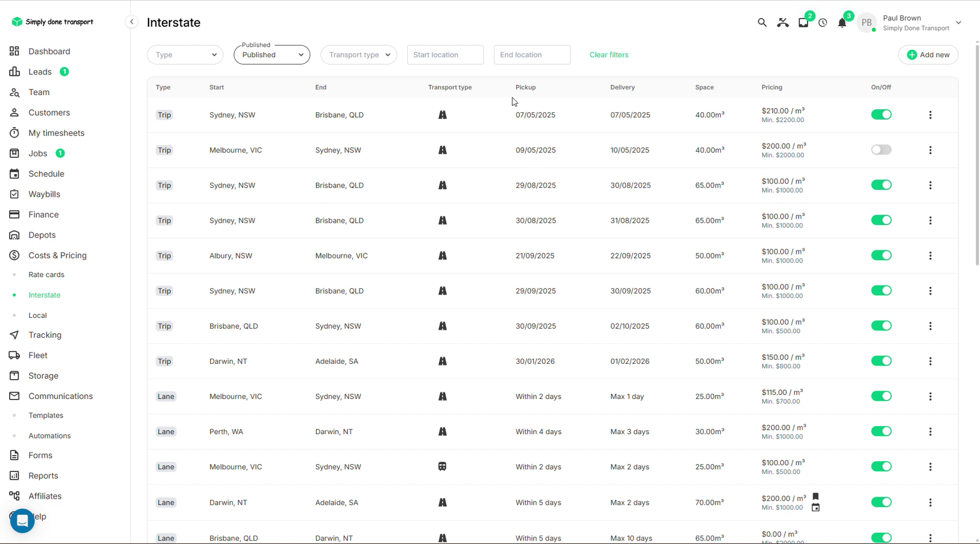Click Pricing column header
The image size is (980, 544).
(x=772, y=87)
